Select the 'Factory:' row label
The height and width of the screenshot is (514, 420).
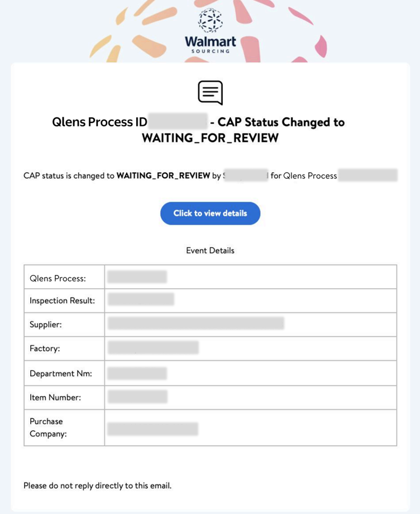click(45, 349)
